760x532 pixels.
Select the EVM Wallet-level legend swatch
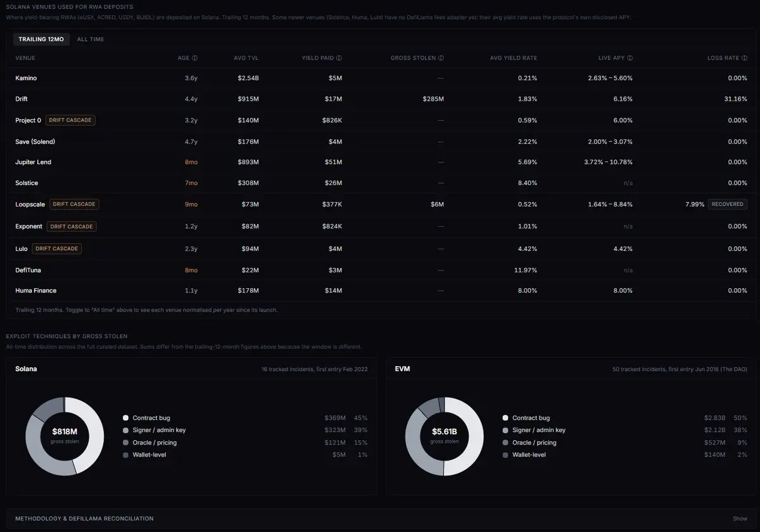pyautogui.click(x=505, y=455)
